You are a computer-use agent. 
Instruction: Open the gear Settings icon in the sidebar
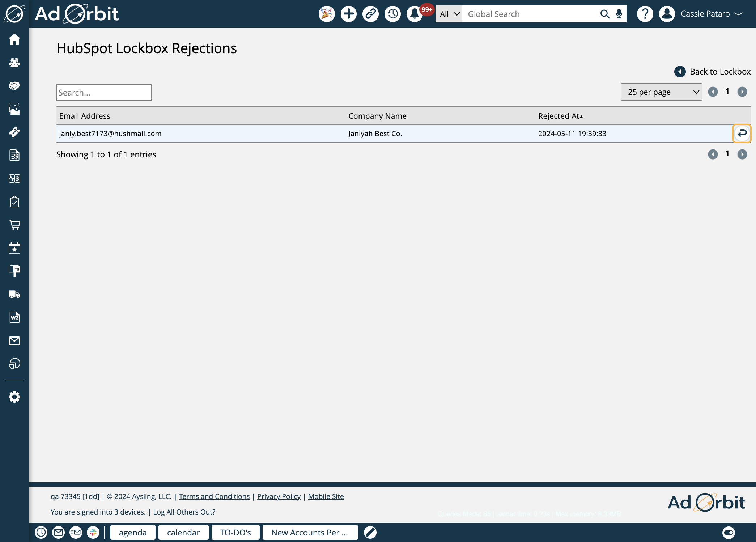point(14,397)
